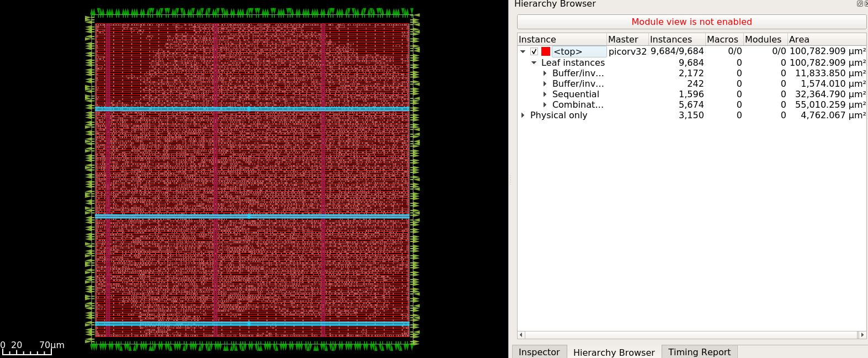Open the Timing Report tab
Screen dimensions: 868x358
[699, 352]
